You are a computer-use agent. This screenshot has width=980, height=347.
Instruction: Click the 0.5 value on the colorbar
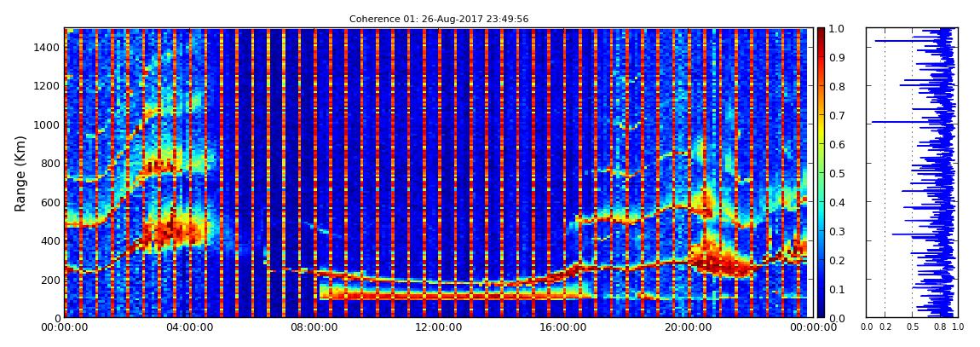[x=836, y=173]
